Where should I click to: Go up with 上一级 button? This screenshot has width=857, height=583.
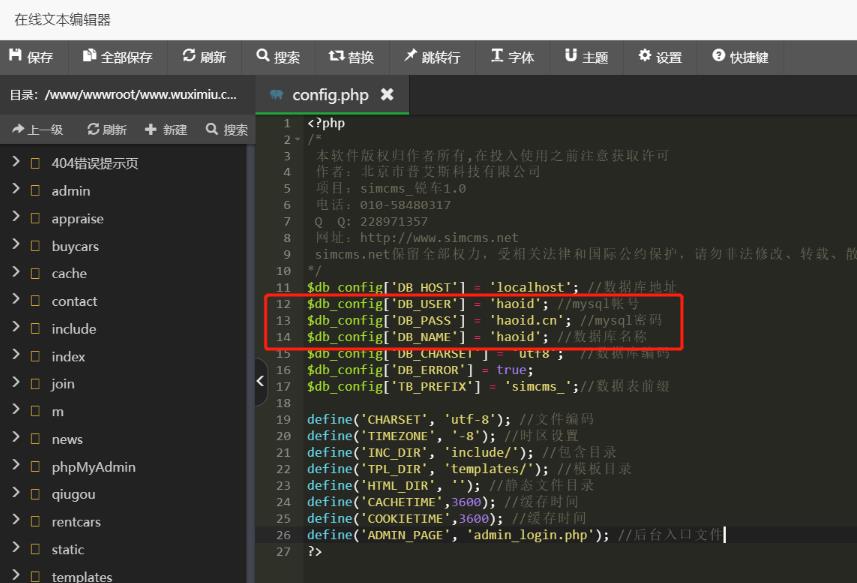tap(38, 129)
